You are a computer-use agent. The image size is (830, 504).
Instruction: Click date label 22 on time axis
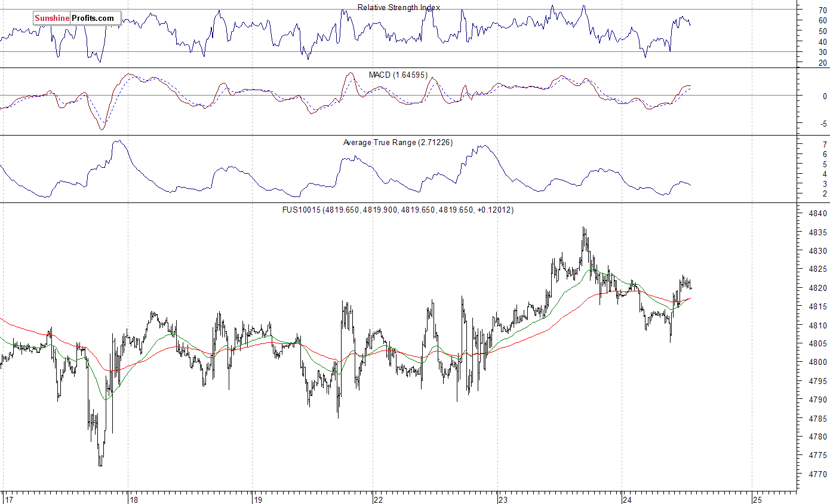click(379, 499)
